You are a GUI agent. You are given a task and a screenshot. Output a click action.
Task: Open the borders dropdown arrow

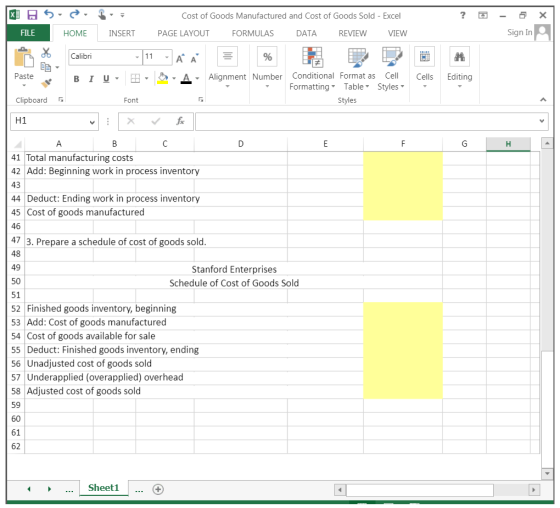(146, 79)
